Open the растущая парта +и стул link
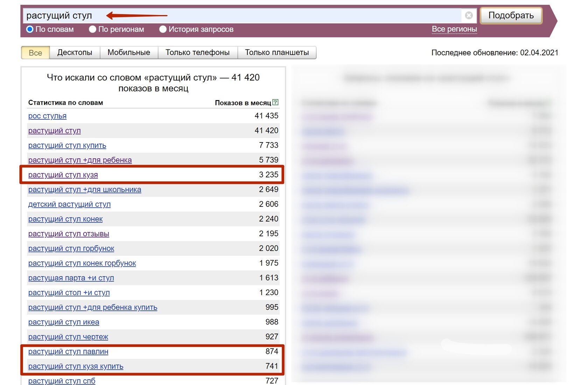 [71, 278]
